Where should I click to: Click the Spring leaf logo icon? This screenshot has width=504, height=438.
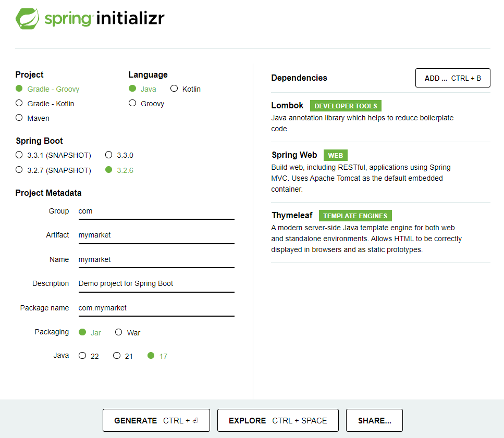[27, 19]
